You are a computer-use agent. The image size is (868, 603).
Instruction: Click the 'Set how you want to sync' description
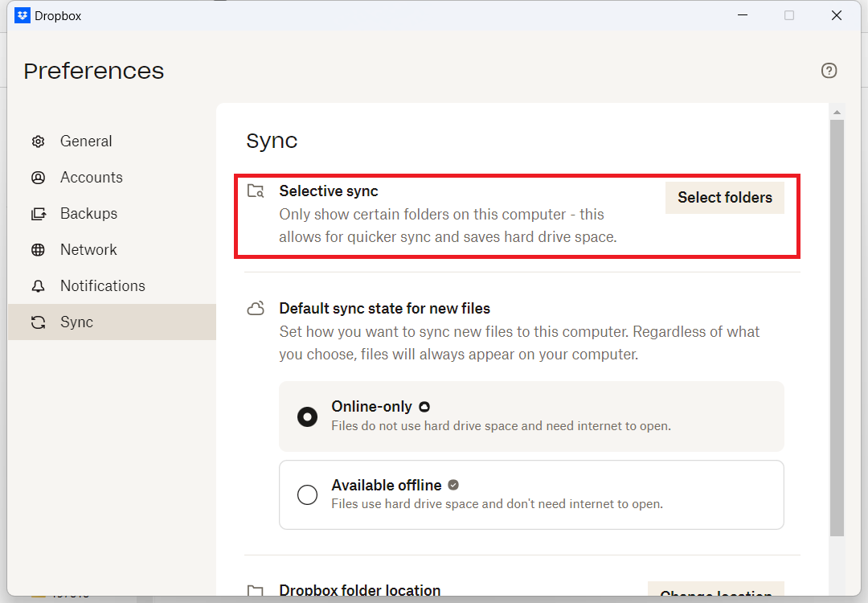(519, 343)
